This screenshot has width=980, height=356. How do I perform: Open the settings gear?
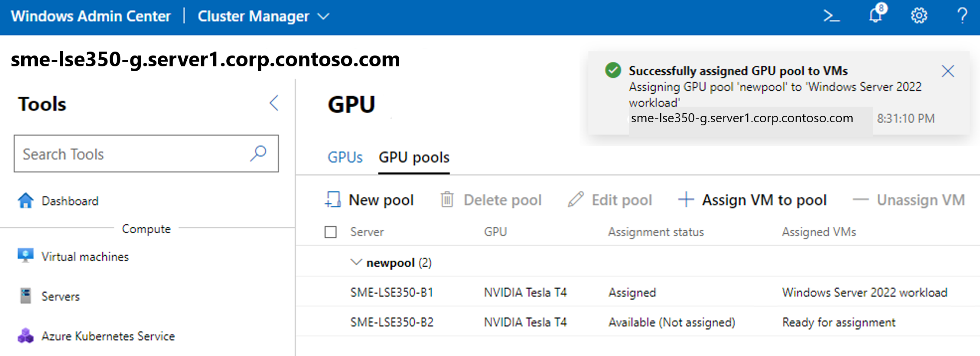coord(919,16)
